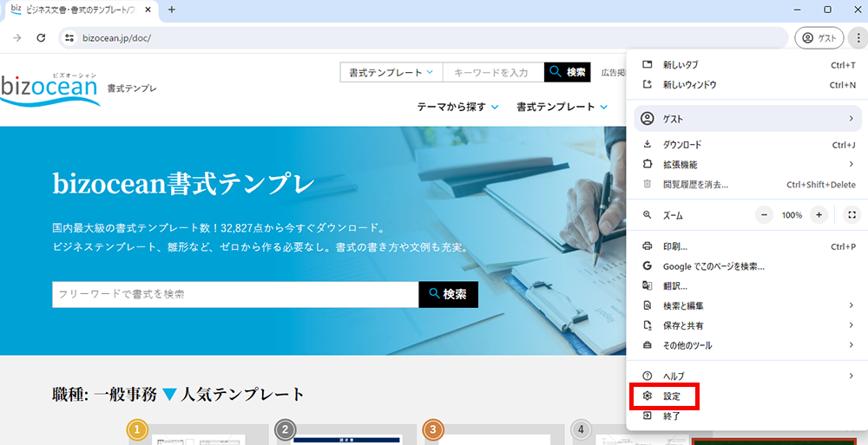
Task: Click the translate icon in the menu
Action: point(648,285)
